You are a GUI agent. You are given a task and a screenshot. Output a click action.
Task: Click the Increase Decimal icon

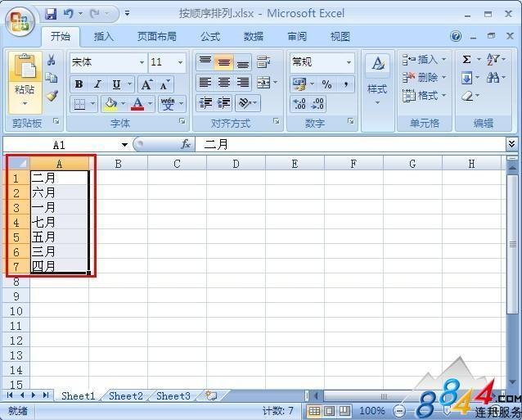tap(299, 103)
